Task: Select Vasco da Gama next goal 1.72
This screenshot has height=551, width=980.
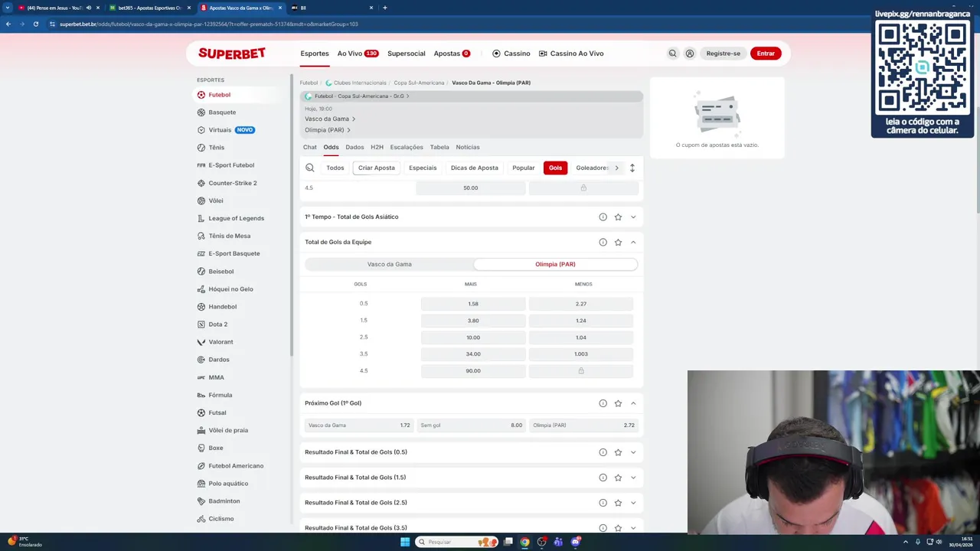Action: pyautogui.click(x=359, y=425)
